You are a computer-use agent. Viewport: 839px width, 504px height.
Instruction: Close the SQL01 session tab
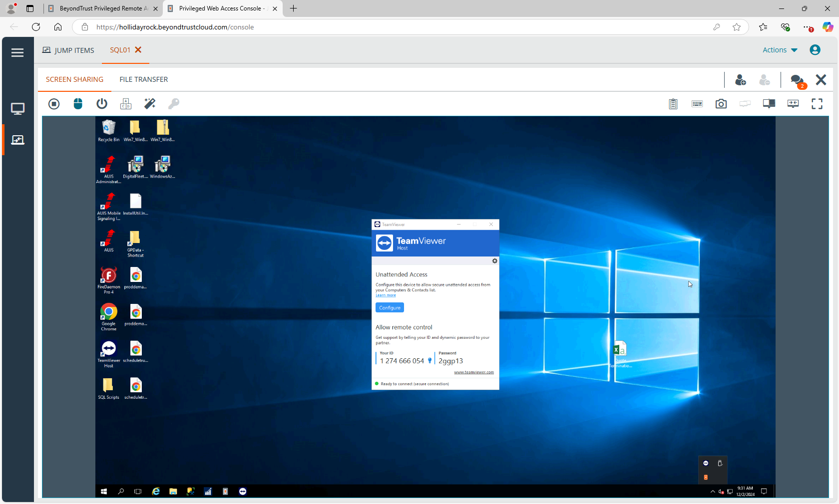138,50
